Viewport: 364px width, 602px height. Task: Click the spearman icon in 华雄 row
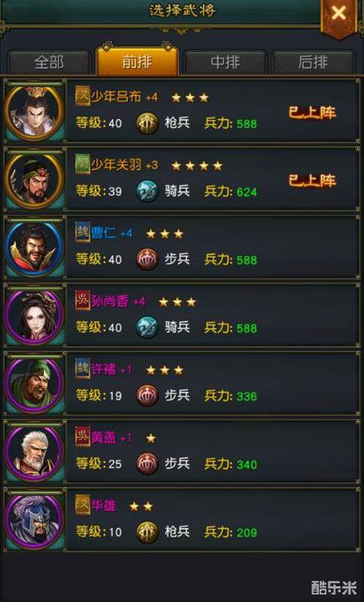pyautogui.click(x=147, y=532)
